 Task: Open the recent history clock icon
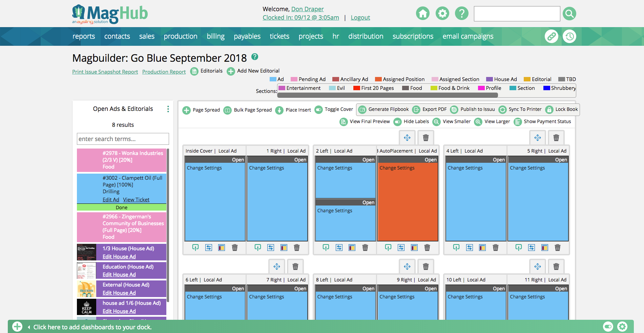coord(569,36)
